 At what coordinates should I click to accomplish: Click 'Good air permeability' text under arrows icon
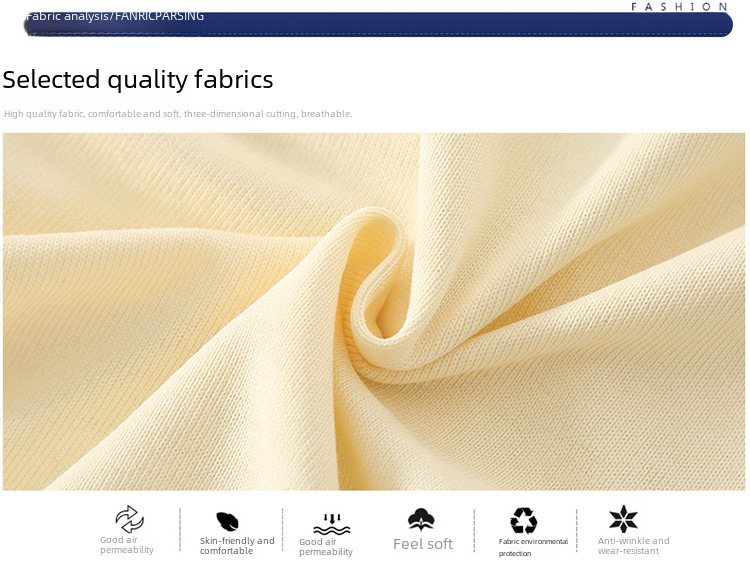(127, 545)
